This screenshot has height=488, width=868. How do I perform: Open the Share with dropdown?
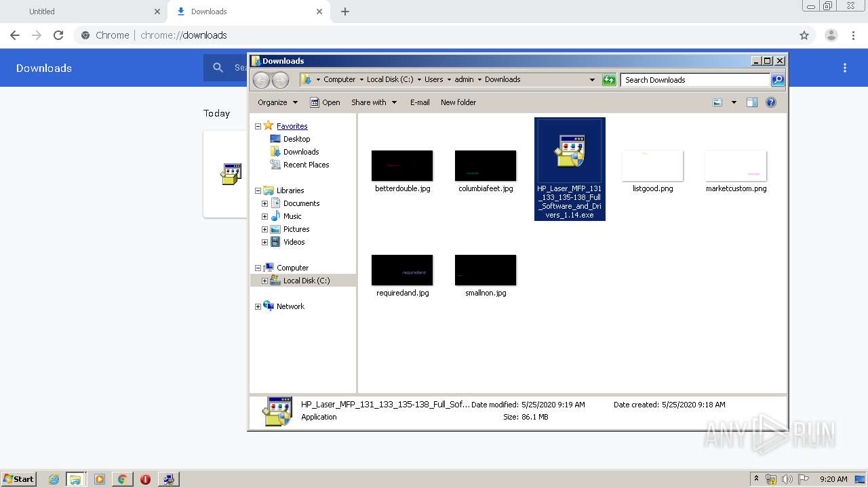[374, 102]
